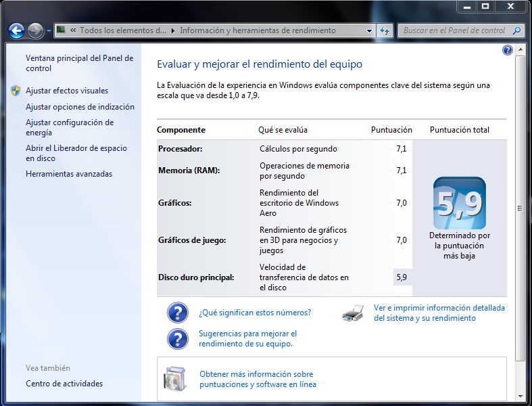Viewport: 532px width, 406px height.
Task: Minimize the Control Panel window
Action: click(x=467, y=7)
